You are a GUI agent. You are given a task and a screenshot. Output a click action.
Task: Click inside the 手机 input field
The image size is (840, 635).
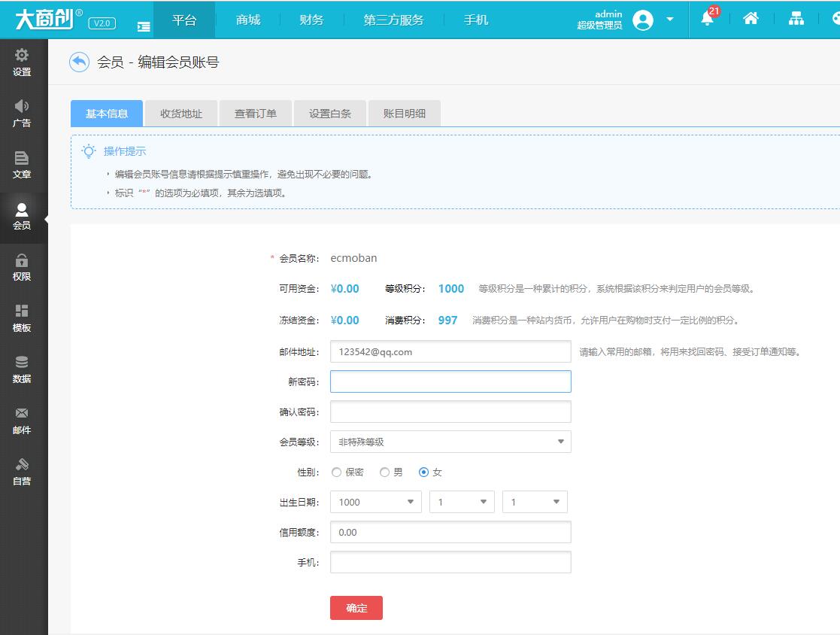(450, 562)
